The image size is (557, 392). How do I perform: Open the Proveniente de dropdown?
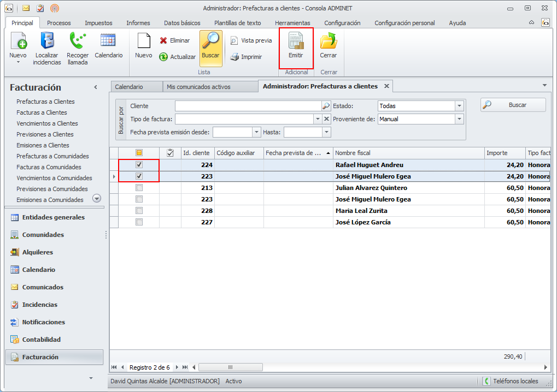click(x=459, y=119)
